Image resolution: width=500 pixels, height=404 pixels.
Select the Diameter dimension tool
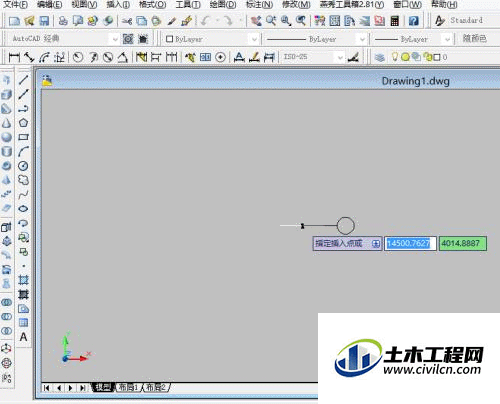click(x=108, y=57)
